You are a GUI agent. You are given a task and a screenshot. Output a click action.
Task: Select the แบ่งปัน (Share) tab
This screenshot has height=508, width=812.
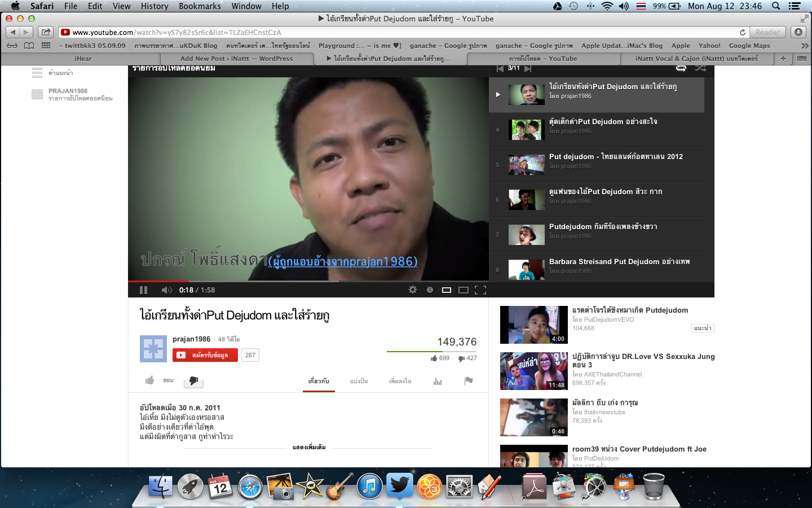coord(359,381)
